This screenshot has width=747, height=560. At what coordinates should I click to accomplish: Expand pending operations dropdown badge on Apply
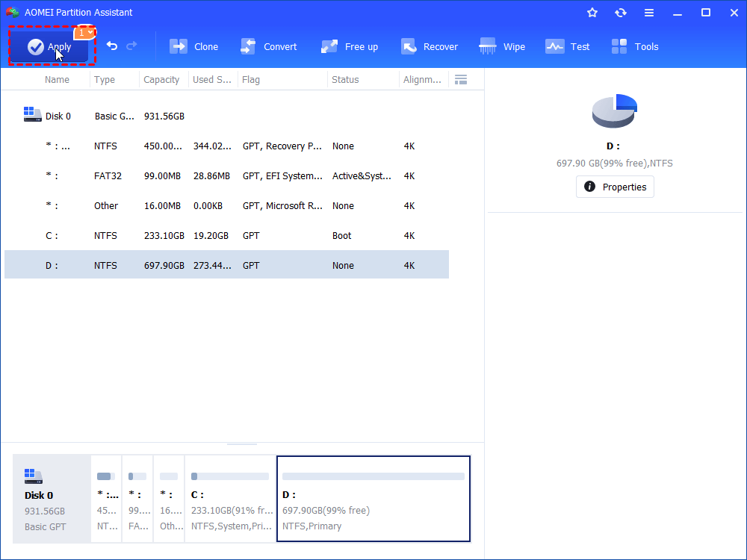click(x=85, y=33)
